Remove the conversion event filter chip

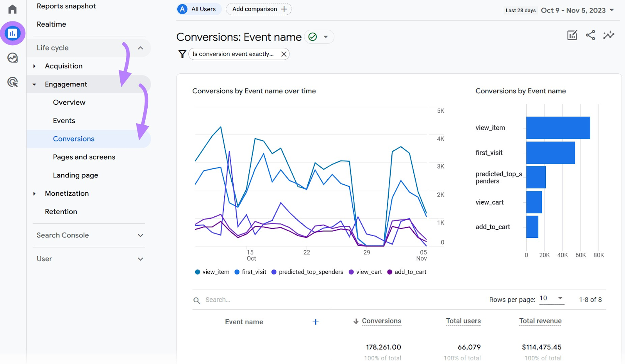pos(284,54)
